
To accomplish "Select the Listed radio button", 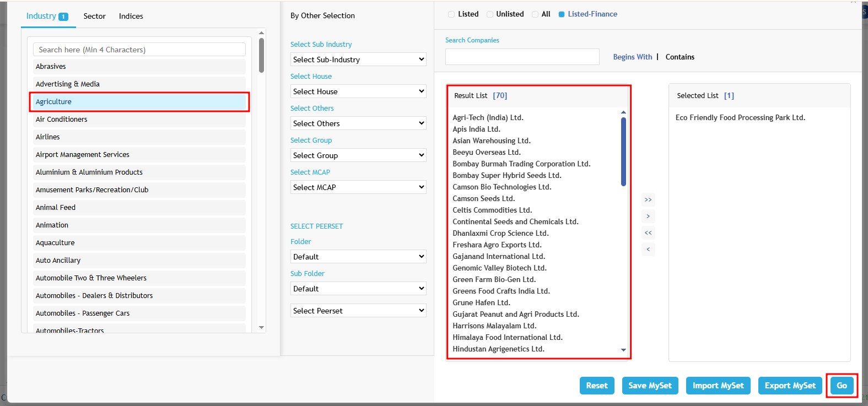I will click(452, 14).
